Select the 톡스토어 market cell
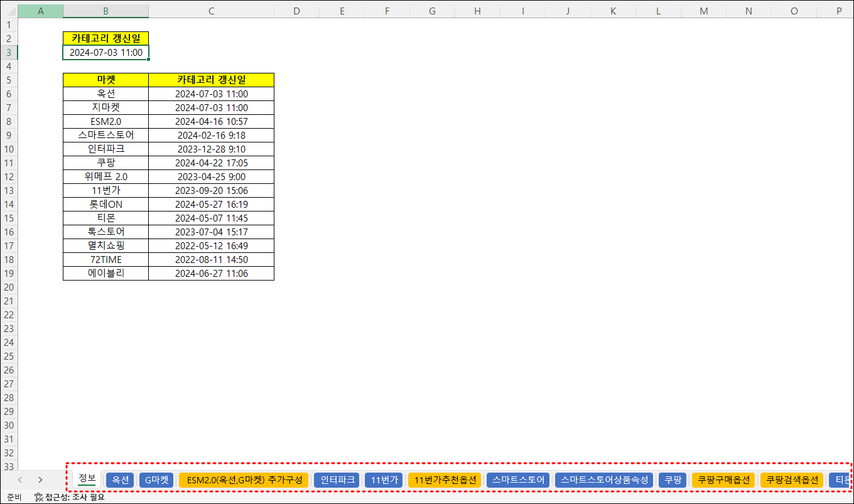This screenshot has width=854, height=504. (x=105, y=232)
